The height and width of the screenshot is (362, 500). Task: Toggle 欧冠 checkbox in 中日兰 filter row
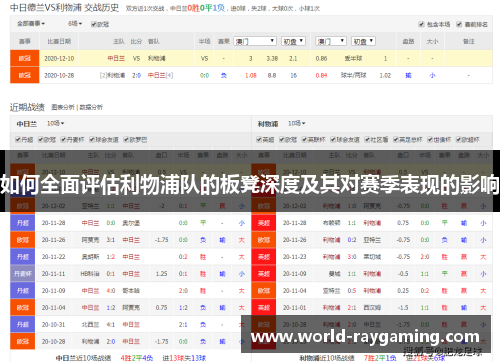[41, 140]
